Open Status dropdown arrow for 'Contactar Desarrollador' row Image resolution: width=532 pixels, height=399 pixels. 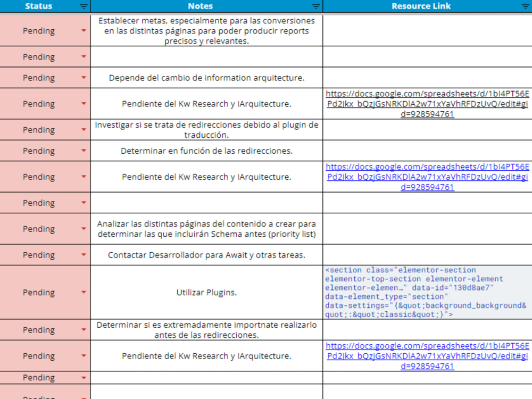[x=84, y=254]
